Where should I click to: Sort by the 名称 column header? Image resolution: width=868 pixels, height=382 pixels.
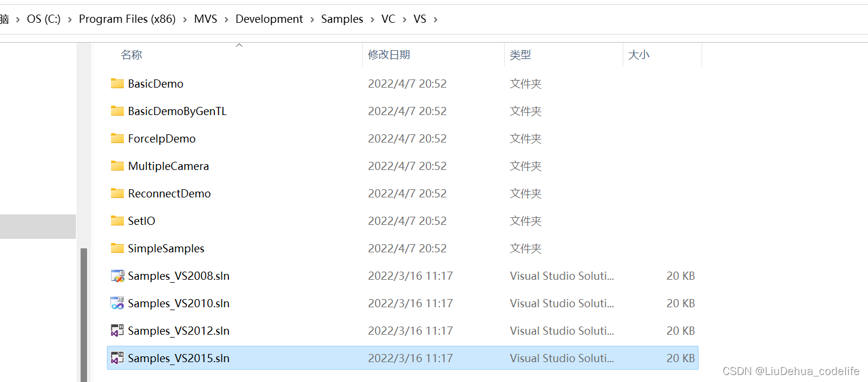coord(131,55)
